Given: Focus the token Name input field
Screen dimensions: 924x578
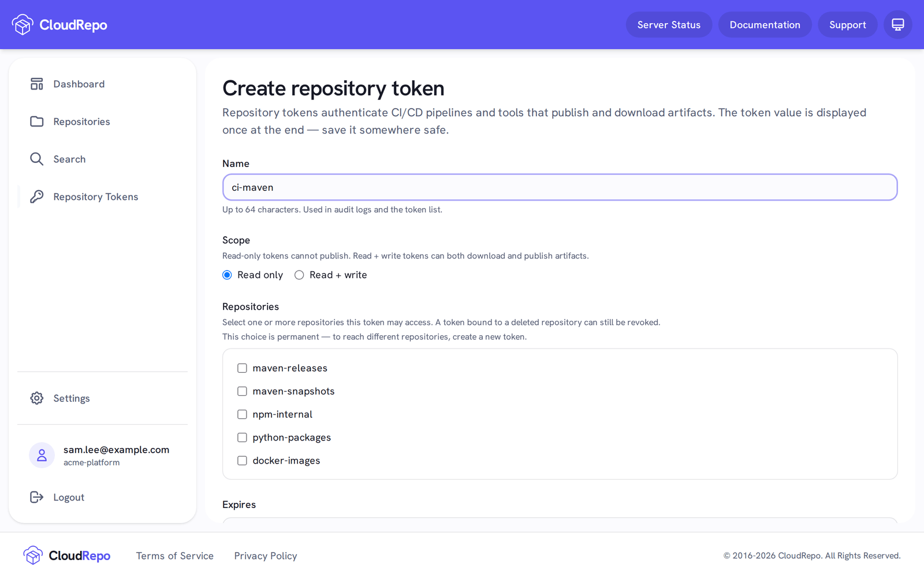Looking at the screenshot, I should [x=560, y=187].
